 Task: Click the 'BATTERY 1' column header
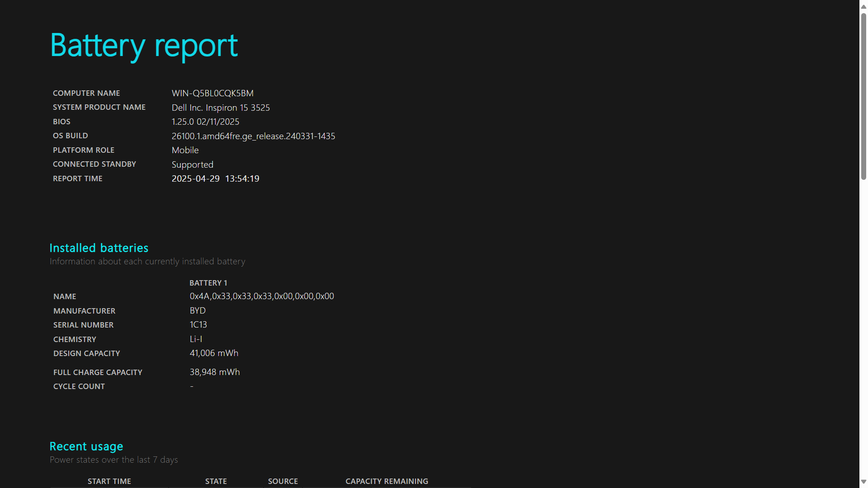(x=208, y=283)
